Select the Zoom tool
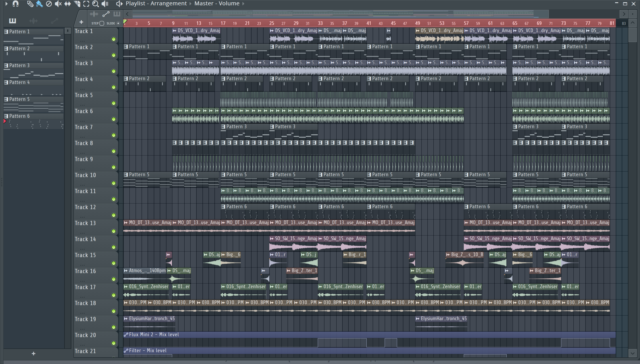 [x=96, y=4]
